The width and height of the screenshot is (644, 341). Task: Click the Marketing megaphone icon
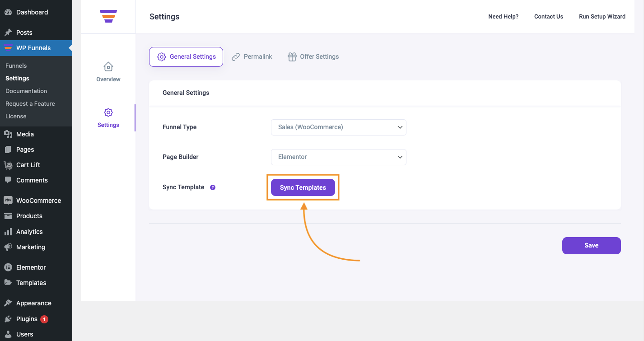8,247
